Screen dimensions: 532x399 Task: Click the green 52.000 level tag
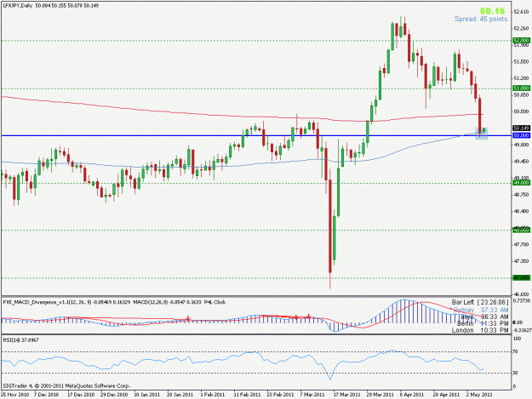tap(522, 40)
